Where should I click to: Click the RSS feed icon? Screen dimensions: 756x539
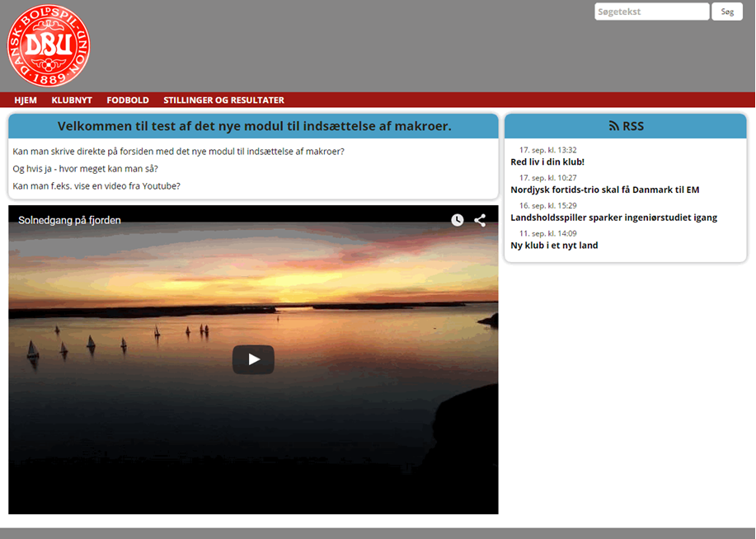[613, 126]
